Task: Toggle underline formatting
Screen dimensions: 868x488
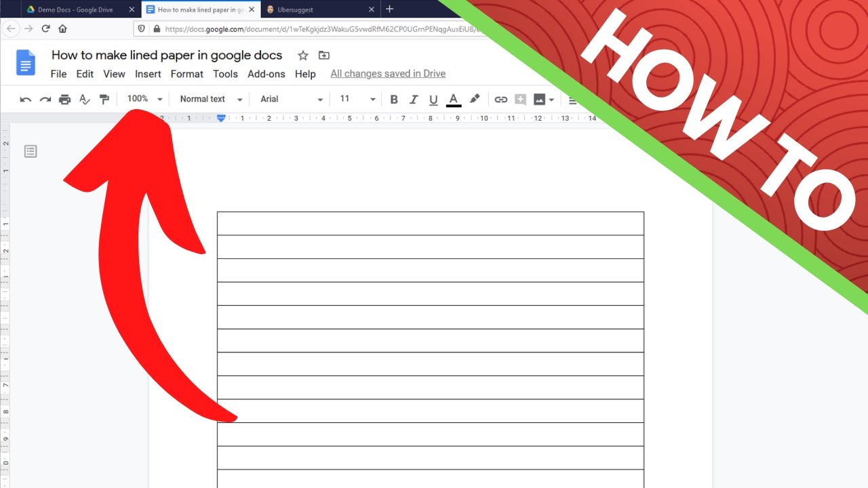Action: 433,99
